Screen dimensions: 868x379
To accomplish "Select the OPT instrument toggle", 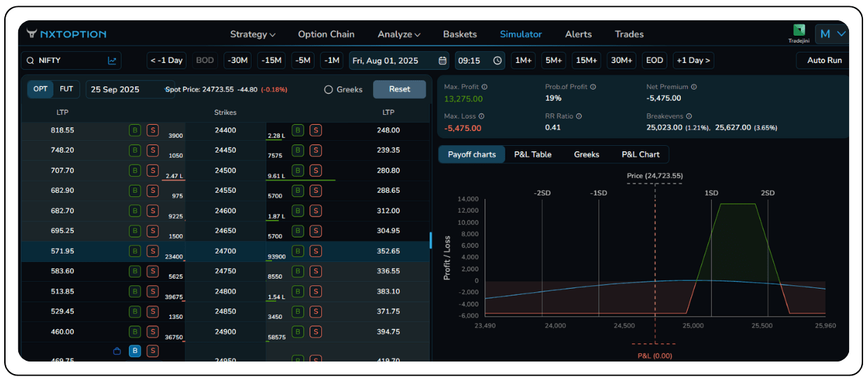I will tap(41, 90).
